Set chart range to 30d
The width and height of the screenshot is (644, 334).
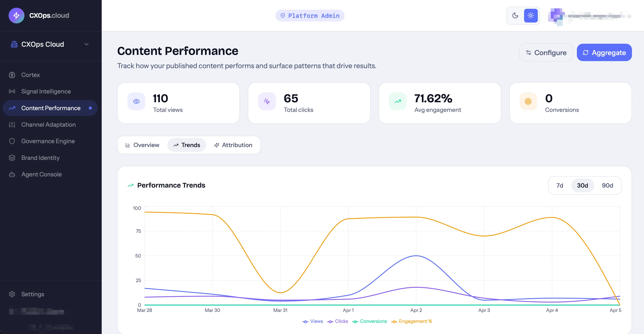(582, 185)
